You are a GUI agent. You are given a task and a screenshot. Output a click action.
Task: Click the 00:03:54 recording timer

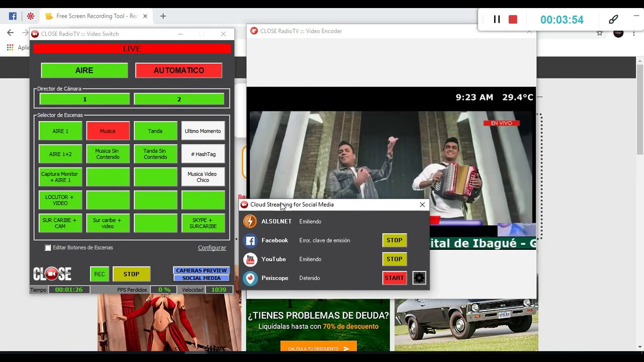point(562,20)
